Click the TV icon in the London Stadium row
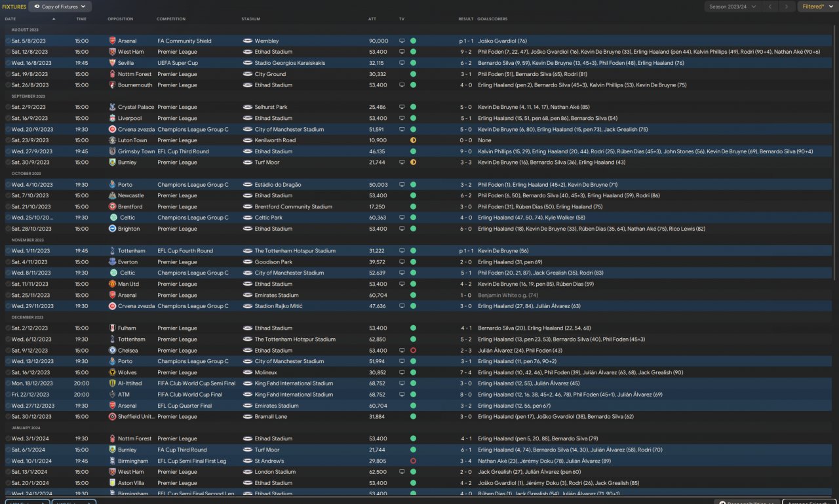 coord(402,471)
